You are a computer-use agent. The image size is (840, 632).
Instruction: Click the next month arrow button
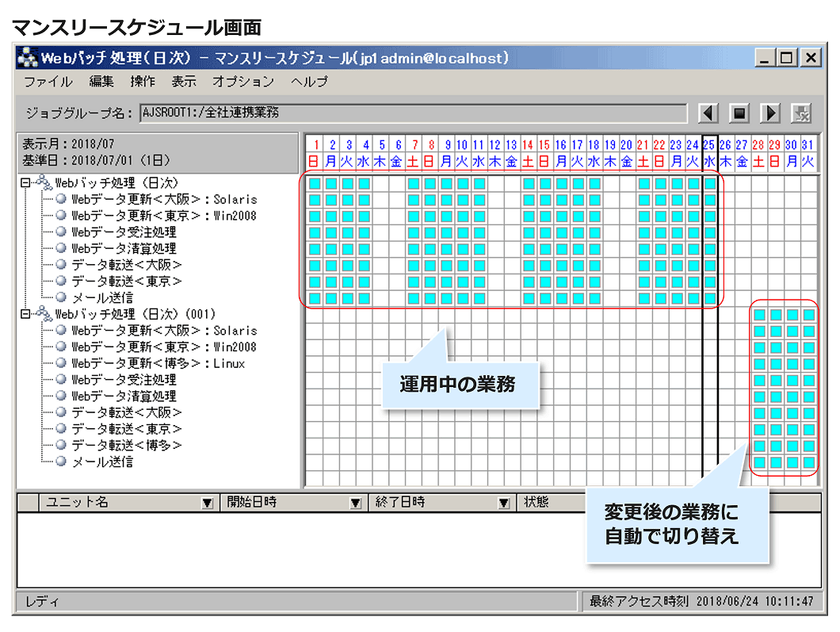click(x=769, y=113)
